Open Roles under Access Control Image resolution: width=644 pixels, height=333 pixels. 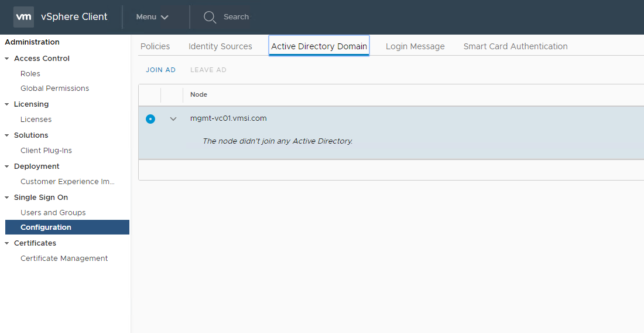pyautogui.click(x=30, y=74)
